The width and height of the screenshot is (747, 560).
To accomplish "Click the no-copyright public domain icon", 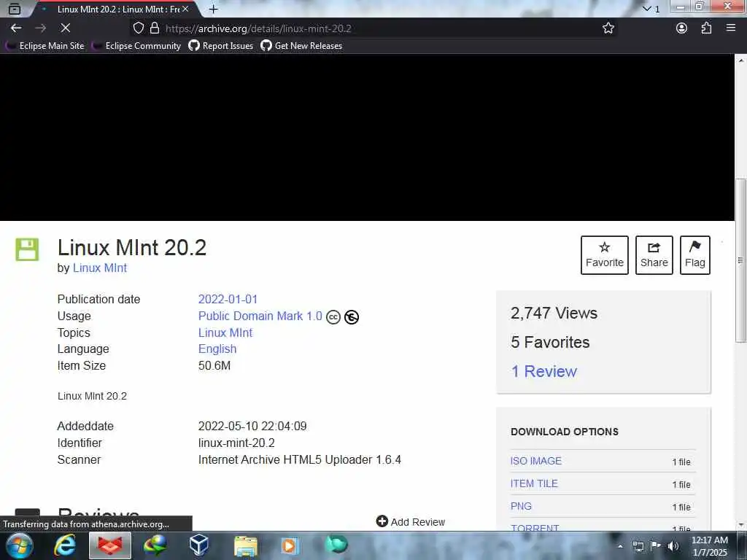I will click(352, 316).
